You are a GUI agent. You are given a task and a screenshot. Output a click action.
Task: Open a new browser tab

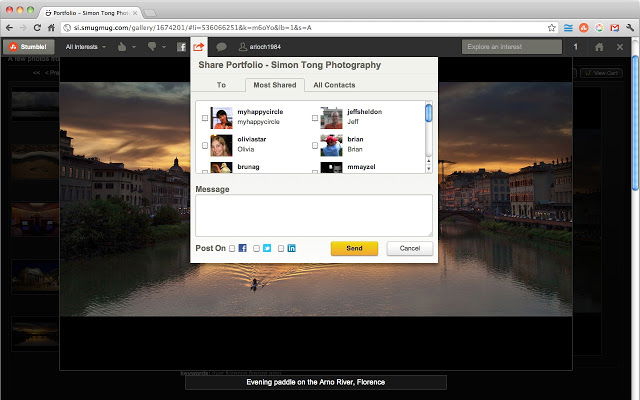[150, 13]
